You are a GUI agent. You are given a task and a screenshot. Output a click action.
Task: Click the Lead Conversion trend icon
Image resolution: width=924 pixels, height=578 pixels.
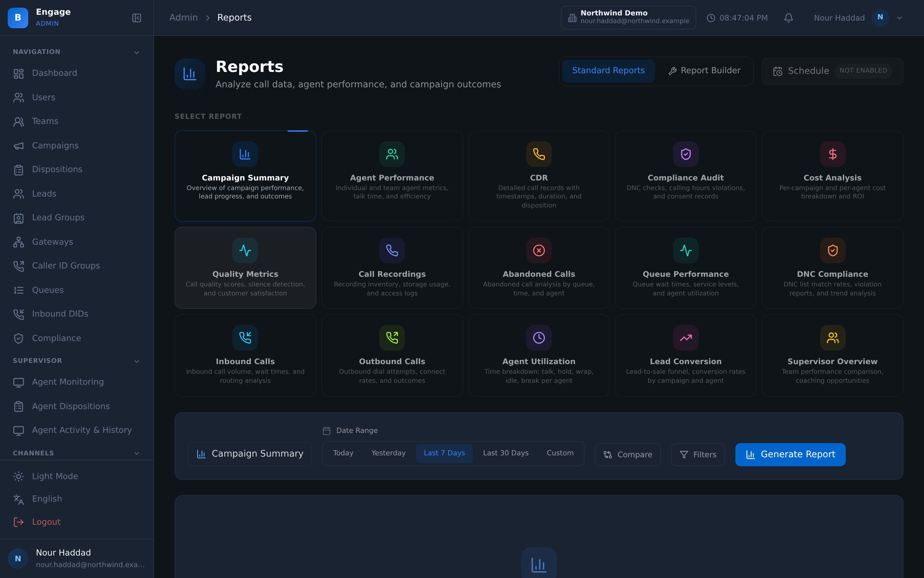point(686,337)
